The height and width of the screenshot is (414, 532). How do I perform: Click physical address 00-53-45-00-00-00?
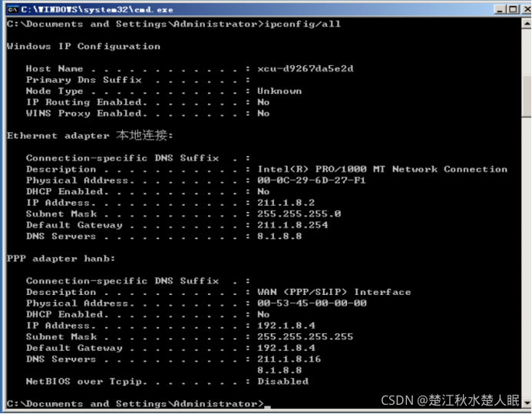click(312, 303)
